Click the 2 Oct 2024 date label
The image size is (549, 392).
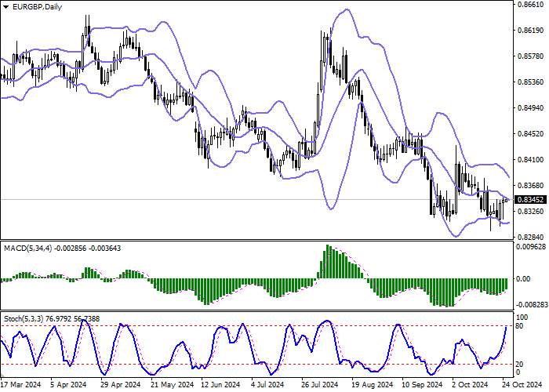(x=471, y=385)
